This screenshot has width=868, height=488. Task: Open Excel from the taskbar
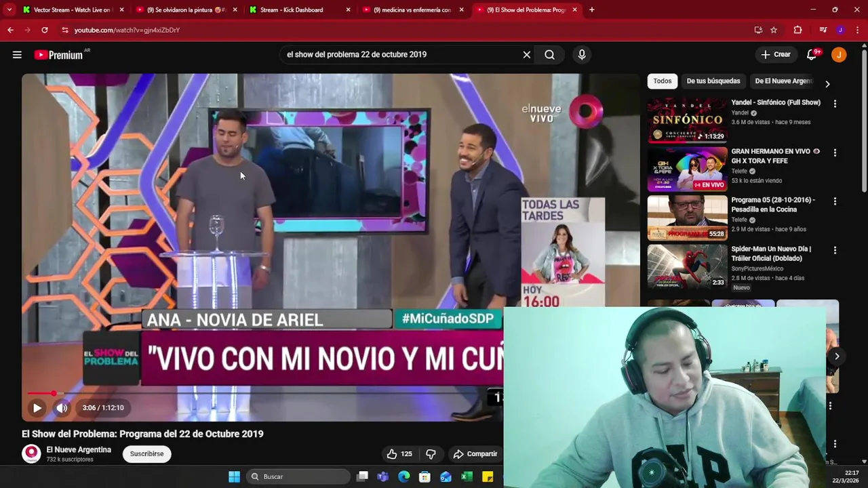tap(467, 476)
